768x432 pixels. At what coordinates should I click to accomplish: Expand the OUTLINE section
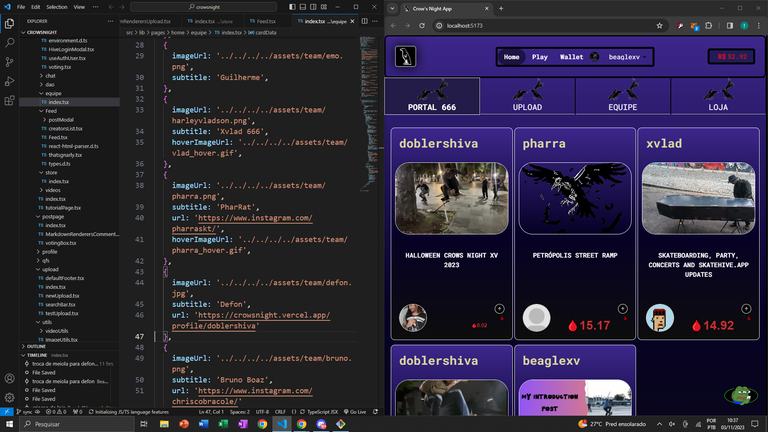[36, 346]
